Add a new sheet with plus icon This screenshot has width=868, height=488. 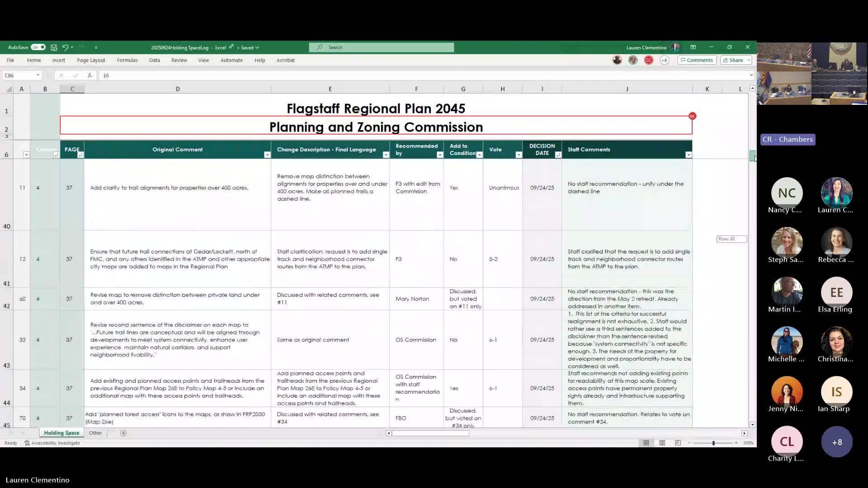pos(123,433)
